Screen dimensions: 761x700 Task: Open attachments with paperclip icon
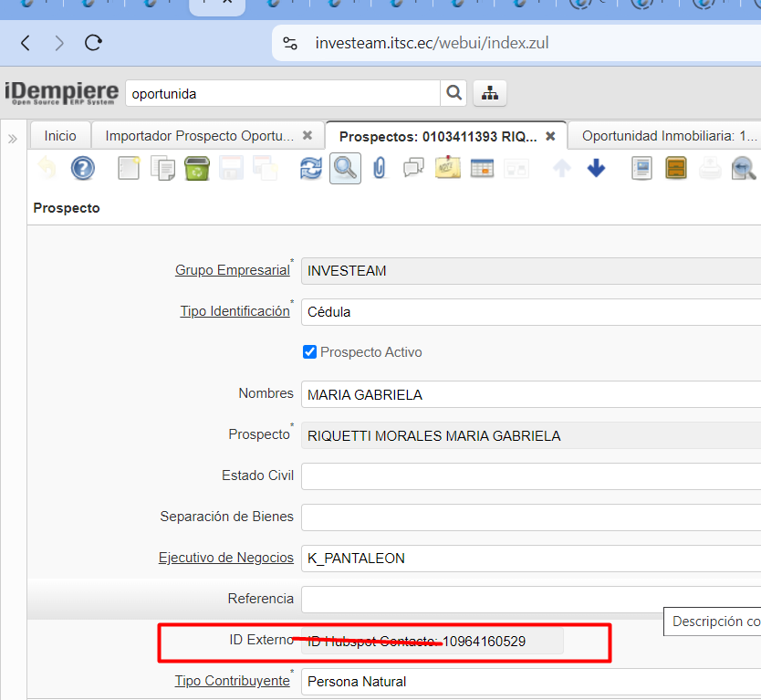[379, 168]
